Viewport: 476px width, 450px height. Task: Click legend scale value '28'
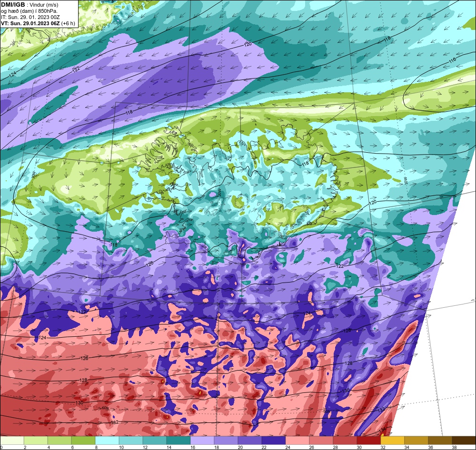[x=335, y=447]
